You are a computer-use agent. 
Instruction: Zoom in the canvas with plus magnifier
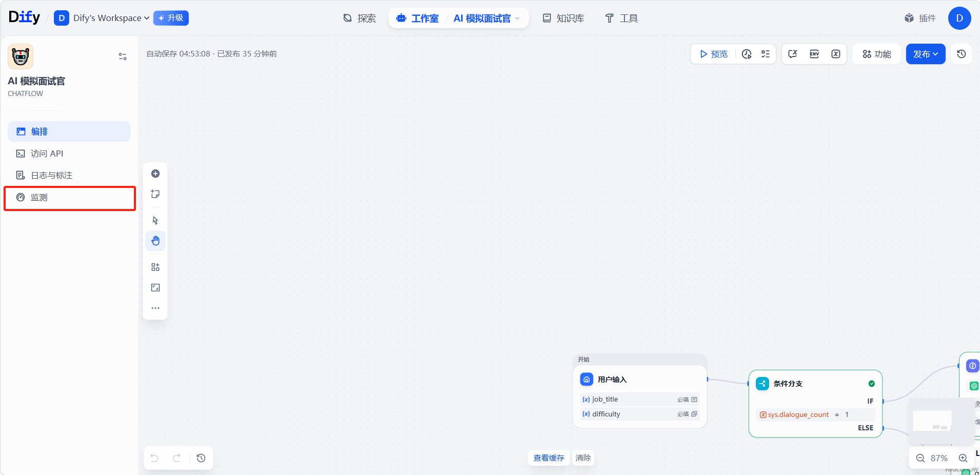coord(963,458)
